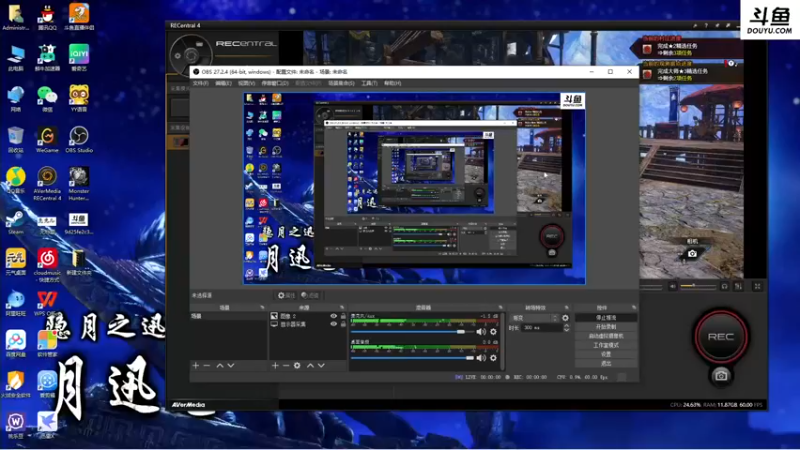Remove the selected scene with minus button

[207, 365]
